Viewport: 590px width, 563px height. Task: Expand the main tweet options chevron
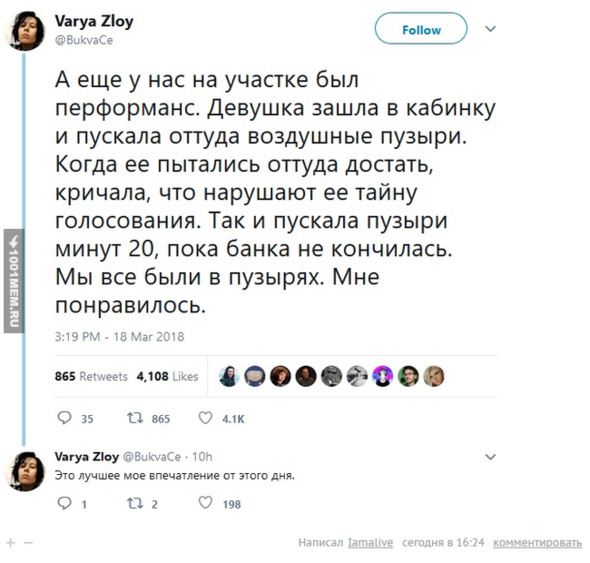click(x=490, y=29)
